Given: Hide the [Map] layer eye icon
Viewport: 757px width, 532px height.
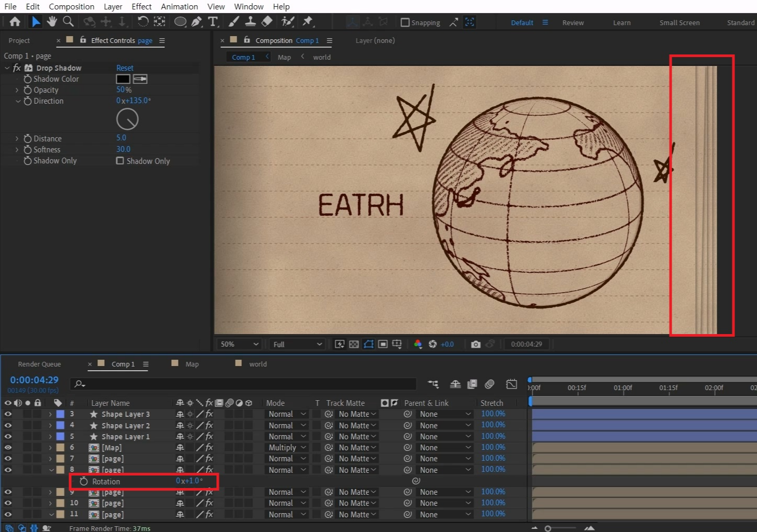Looking at the screenshot, I should click(8, 447).
